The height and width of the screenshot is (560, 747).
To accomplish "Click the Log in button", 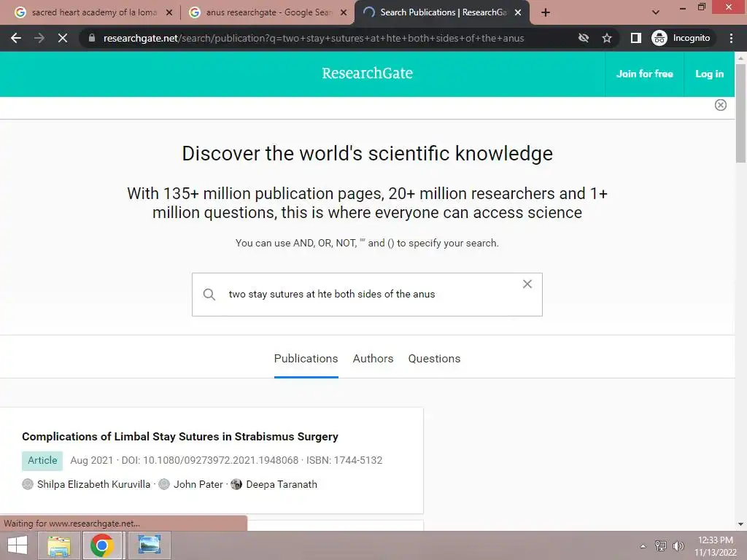I will point(709,74).
